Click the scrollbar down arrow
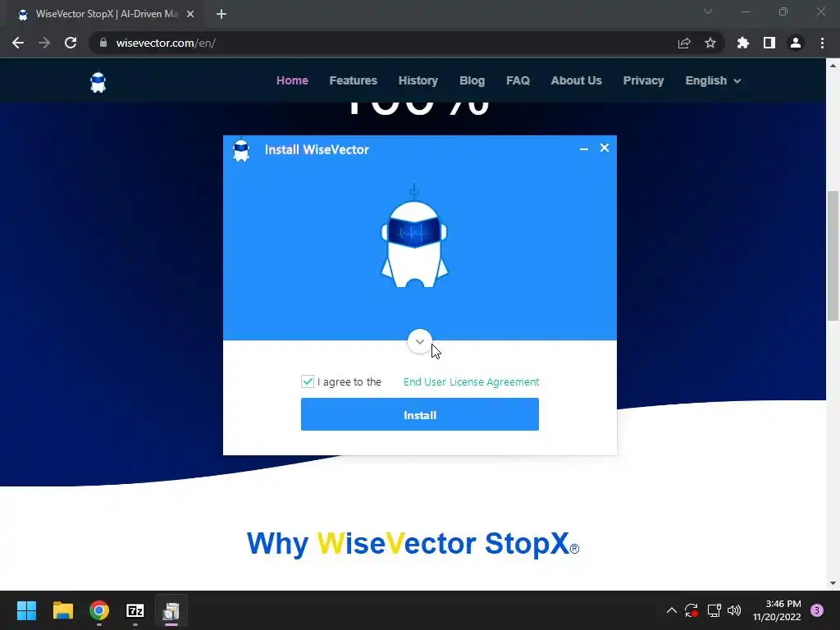Screen dimensions: 840x630 point(833,583)
